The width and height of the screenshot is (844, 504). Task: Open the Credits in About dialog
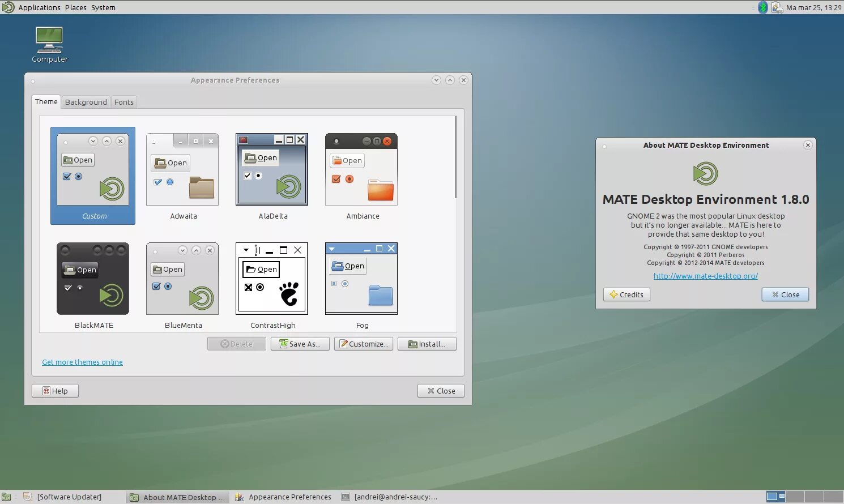point(626,294)
